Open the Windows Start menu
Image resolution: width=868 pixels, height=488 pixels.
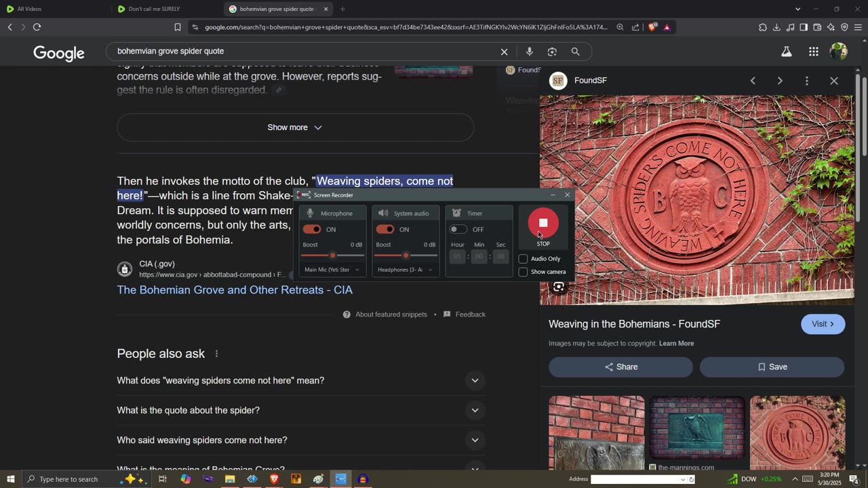pyautogui.click(x=10, y=479)
